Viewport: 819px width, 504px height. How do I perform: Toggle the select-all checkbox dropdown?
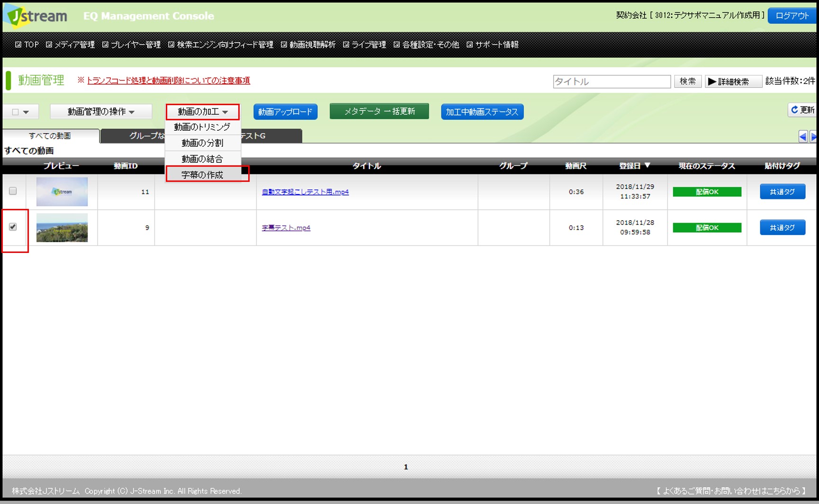tap(20, 112)
